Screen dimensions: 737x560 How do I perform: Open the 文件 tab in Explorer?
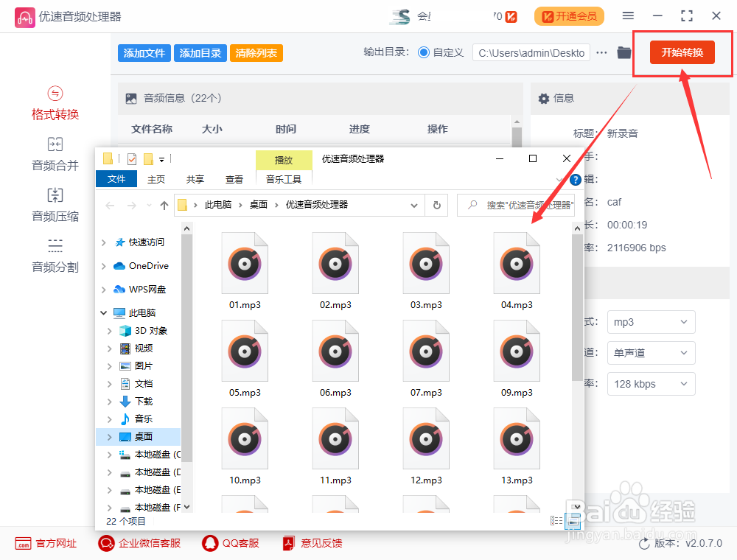click(x=116, y=179)
